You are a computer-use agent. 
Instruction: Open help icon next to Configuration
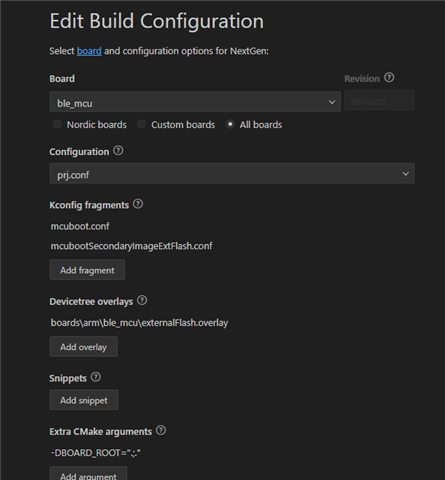118,151
